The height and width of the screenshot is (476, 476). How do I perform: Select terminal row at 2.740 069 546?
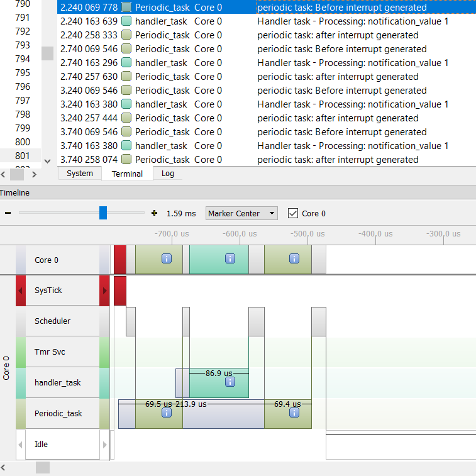pos(267,49)
